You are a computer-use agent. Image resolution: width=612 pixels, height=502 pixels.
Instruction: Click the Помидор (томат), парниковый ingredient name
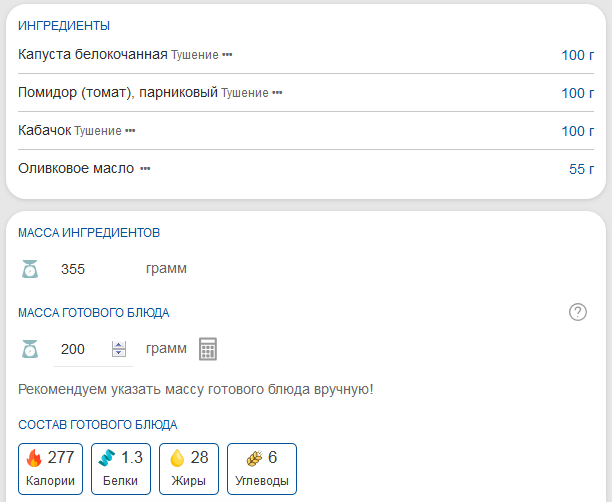[118, 92]
